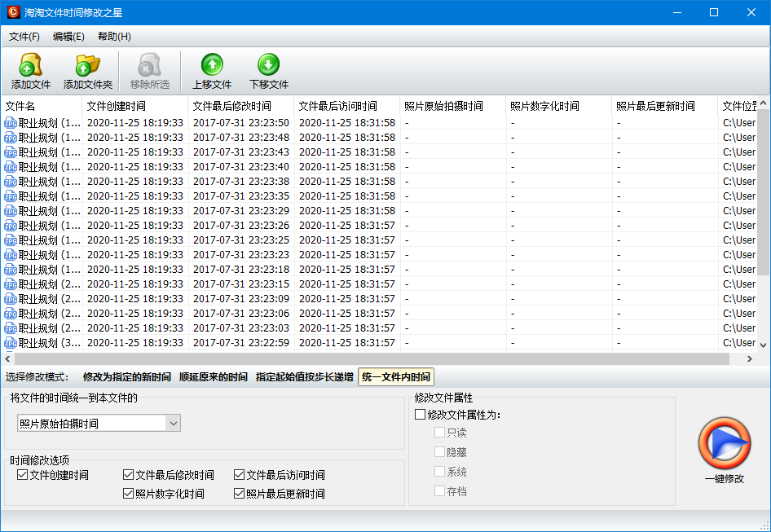The image size is (771, 532).
Task: Select file name in row modified 23:23:06
Action: tap(50, 314)
